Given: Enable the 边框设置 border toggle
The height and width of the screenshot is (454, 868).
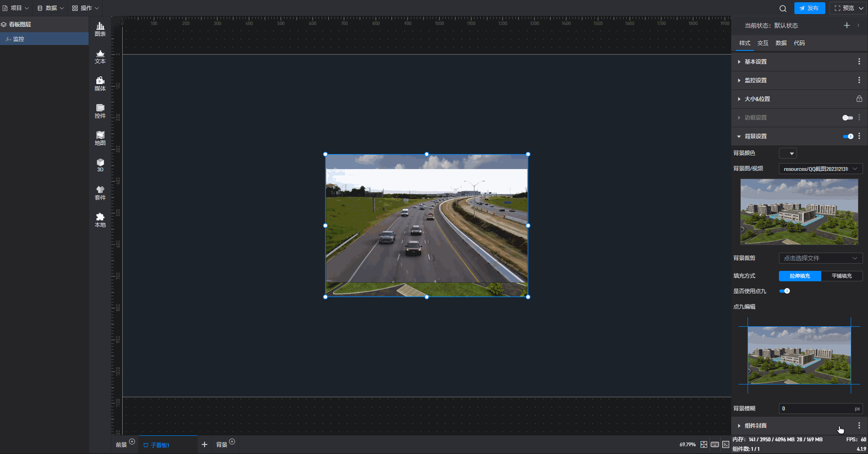Looking at the screenshot, I should [x=848, y=118].
